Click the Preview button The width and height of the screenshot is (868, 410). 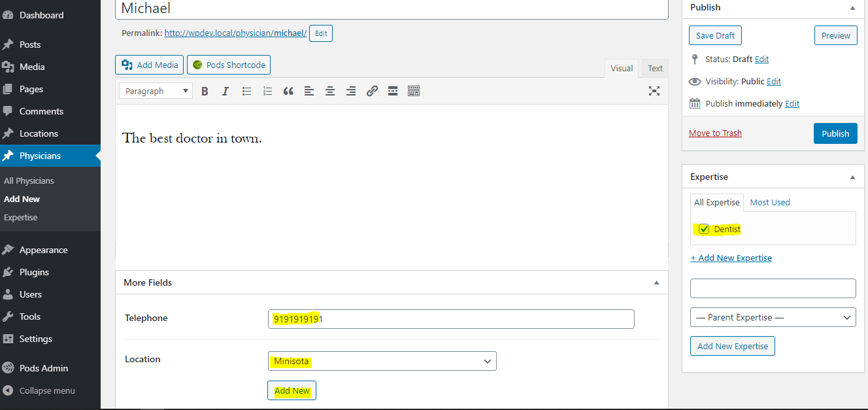tap(836, 35)
